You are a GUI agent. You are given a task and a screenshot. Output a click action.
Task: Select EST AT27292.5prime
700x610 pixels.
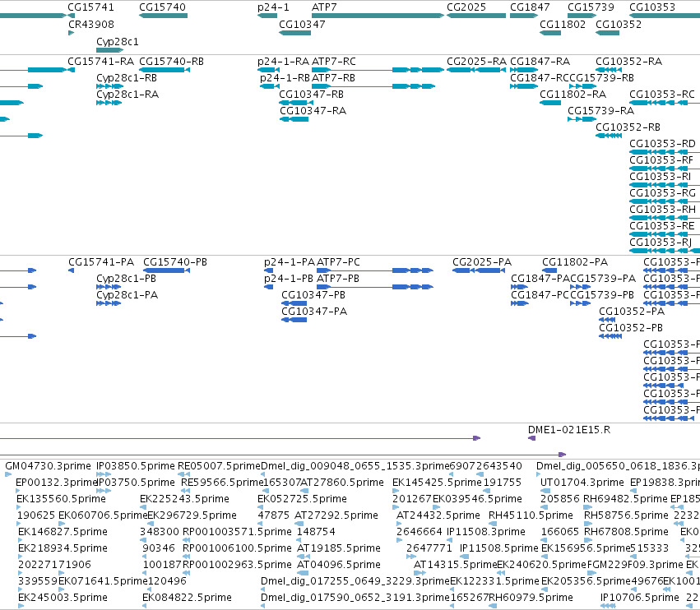click(336, 515)
